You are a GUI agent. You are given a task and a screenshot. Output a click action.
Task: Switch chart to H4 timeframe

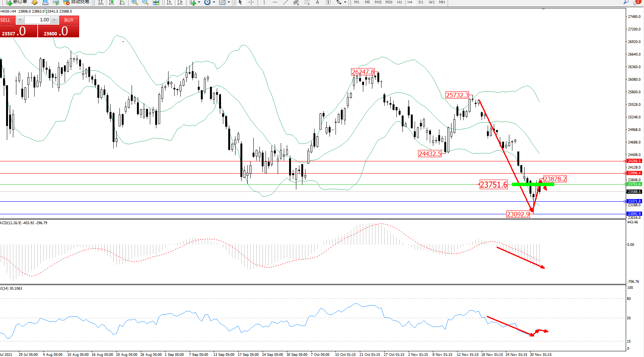[410, 2]
